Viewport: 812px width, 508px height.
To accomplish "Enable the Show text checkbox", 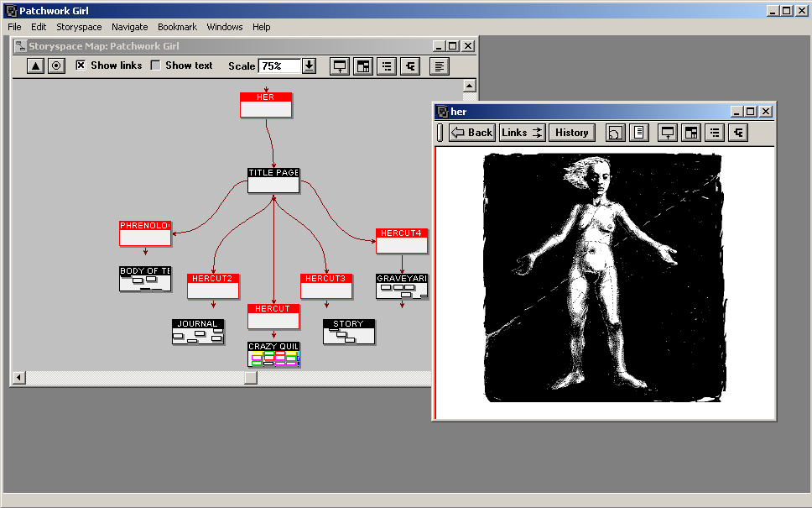I will pyautogui.click(x=155, y=65).
